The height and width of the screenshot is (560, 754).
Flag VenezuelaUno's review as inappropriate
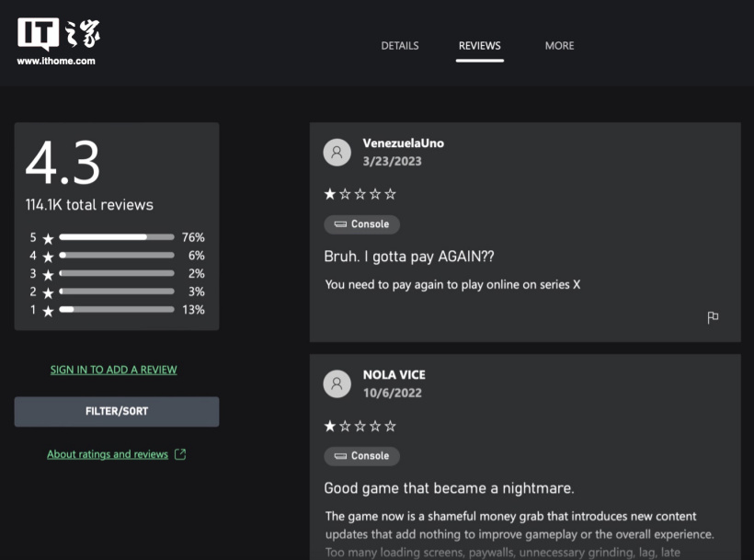tap(713, 317)
